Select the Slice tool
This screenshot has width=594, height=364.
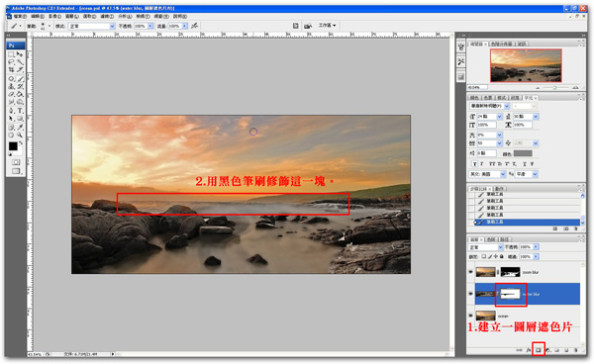point(20,70)
